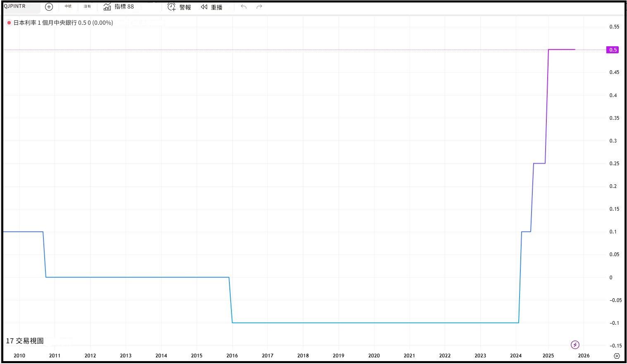Click the undo arrow

point(243,7)
